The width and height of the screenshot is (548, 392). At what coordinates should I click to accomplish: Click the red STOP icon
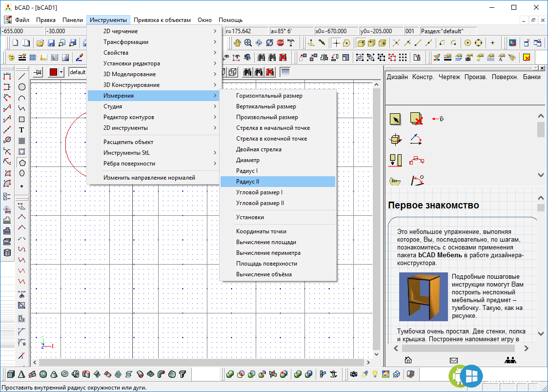(280, 43)
